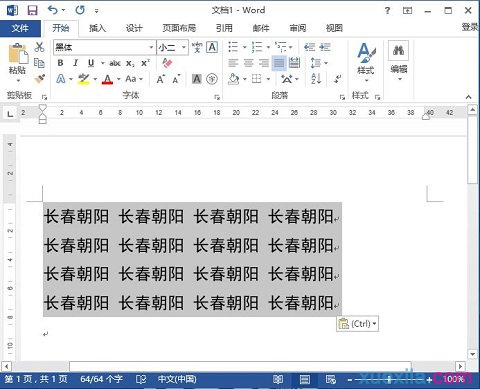Viewport: 480px width, 389px height.
Task: Toggle subscript formatting
Action: coord(130,63)
